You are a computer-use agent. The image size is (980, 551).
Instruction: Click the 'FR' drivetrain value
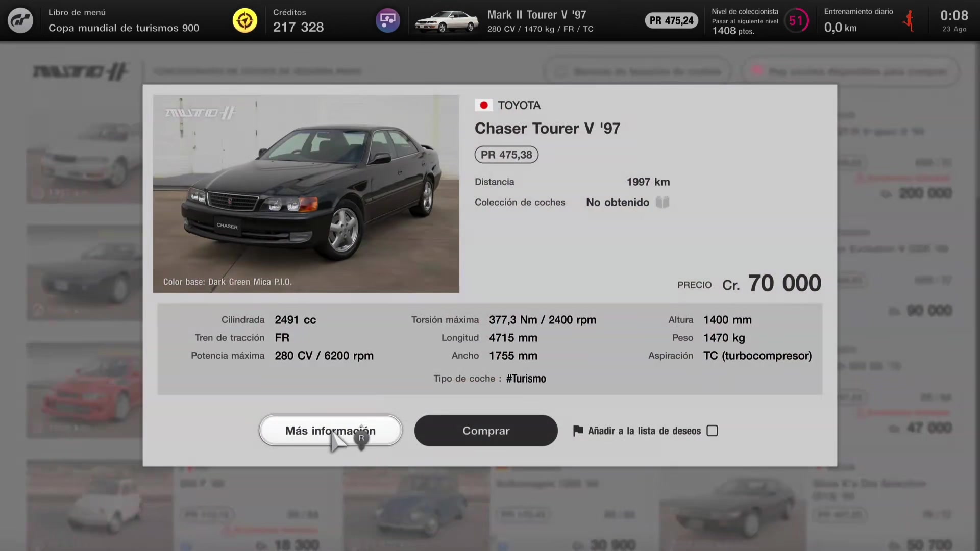coord(282,338)
